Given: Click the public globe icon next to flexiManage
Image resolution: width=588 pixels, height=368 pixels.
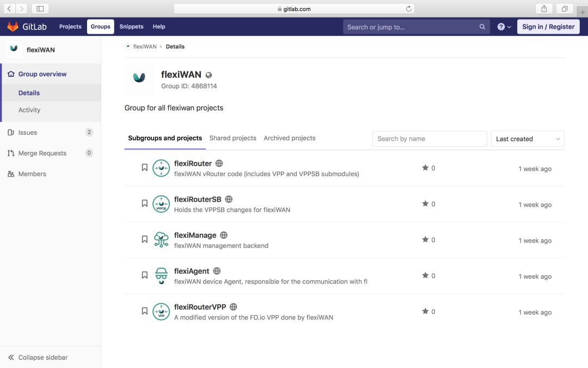Looking at the screenshot, I should 224,235.
